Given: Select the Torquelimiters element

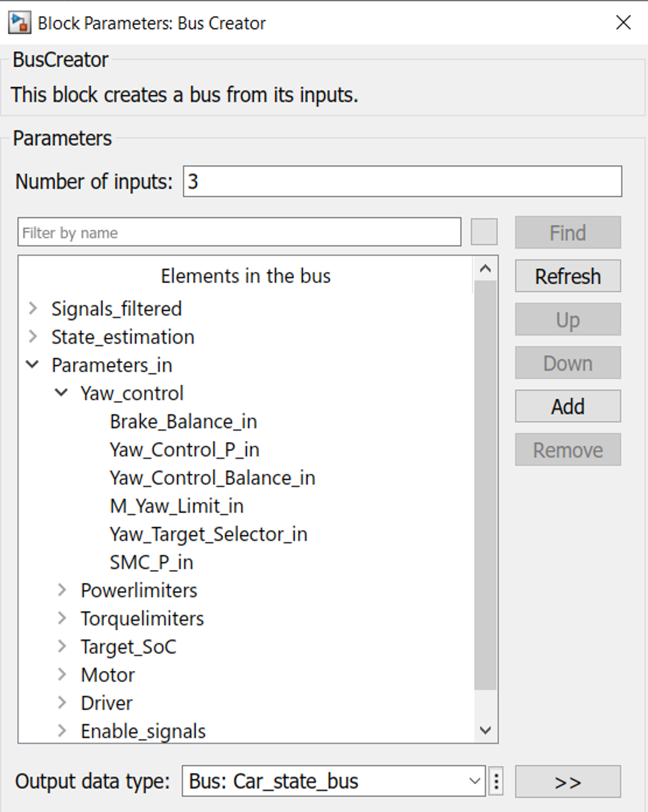Looking at the screenshot, I should pos(142,619).
